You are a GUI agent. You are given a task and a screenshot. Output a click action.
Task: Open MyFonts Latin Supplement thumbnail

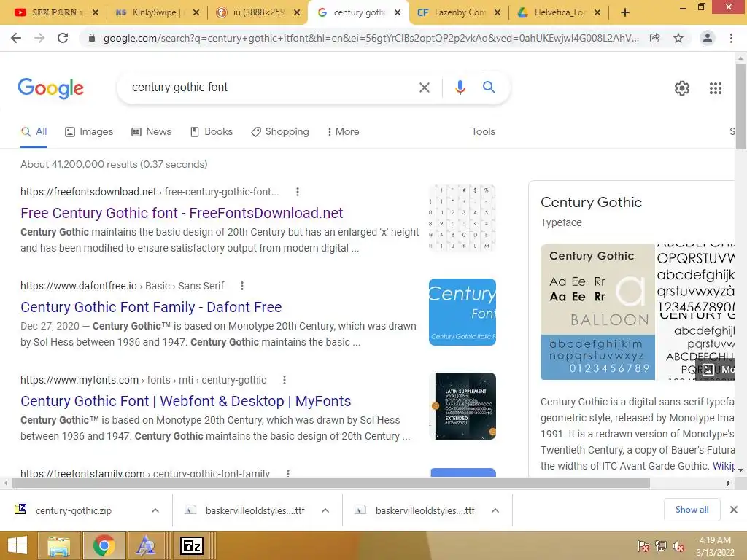point(462,406)
